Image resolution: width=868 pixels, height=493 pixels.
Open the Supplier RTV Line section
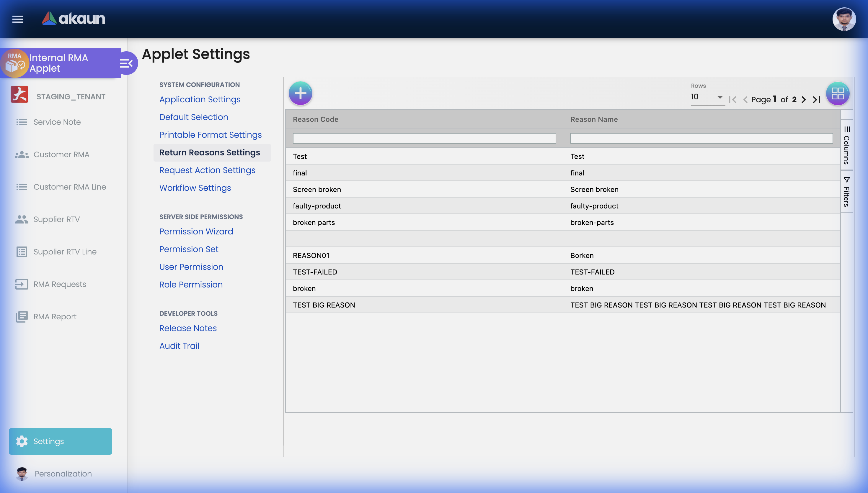[65, 252]
